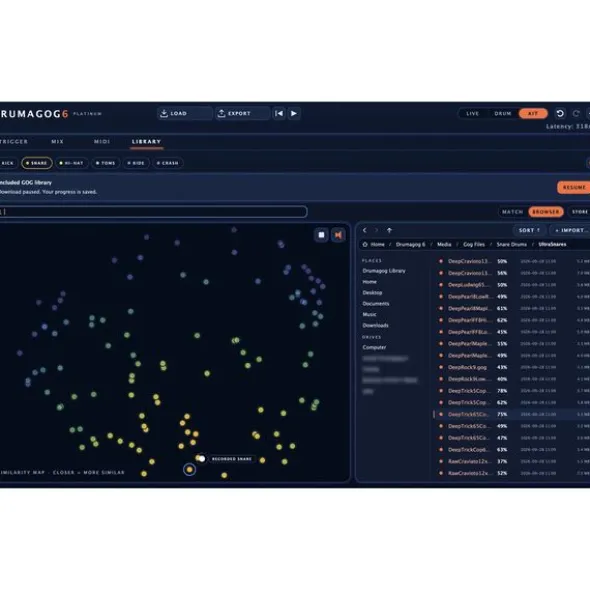Start playback with the play button
Screen dimensions: 590x591
tap(294, 113)
